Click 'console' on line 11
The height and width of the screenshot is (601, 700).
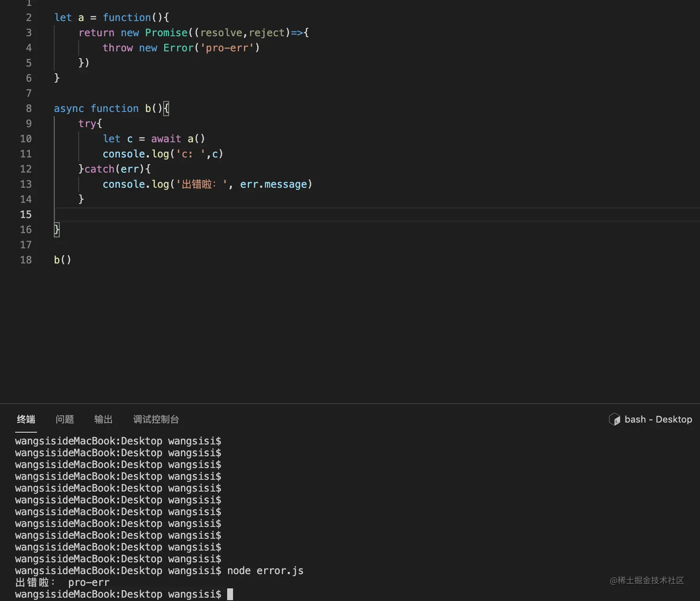pos(124,154)
